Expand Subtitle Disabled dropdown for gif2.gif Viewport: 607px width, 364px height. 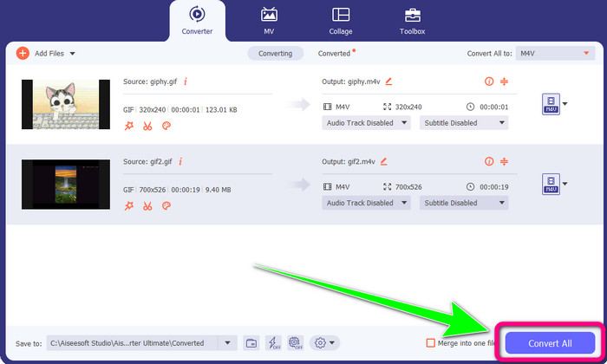(464, 203)
